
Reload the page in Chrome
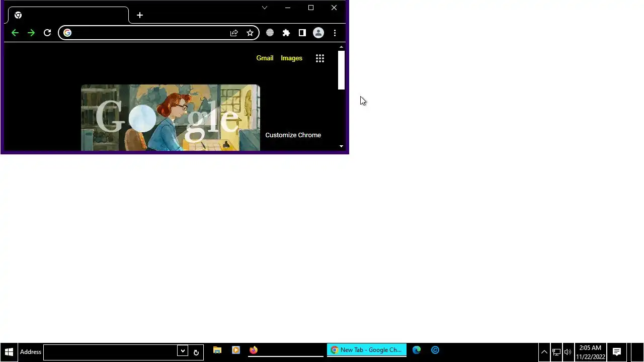pyautogui.click(x=47, y=33)
